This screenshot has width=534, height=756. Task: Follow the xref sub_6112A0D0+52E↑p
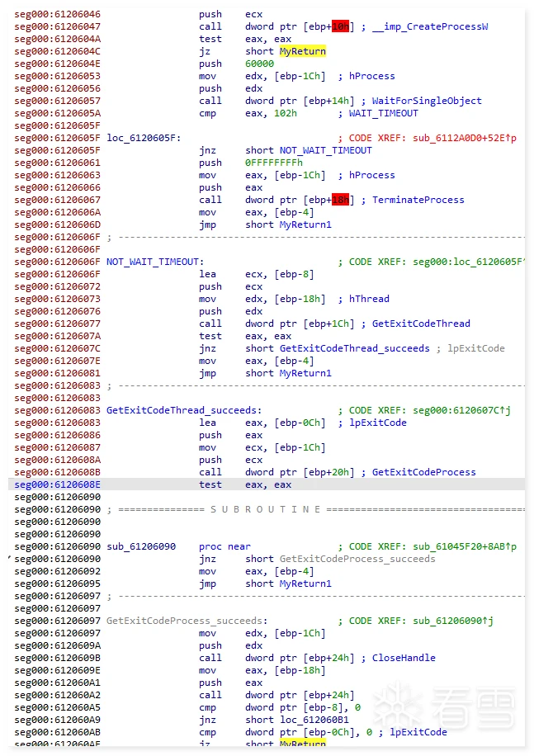click(x=465, y=138)
